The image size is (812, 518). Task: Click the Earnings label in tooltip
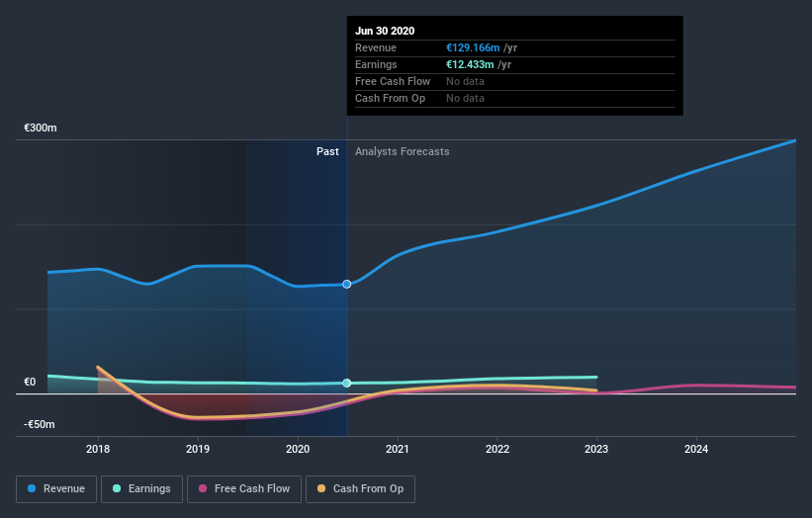[x=376, y=64]
